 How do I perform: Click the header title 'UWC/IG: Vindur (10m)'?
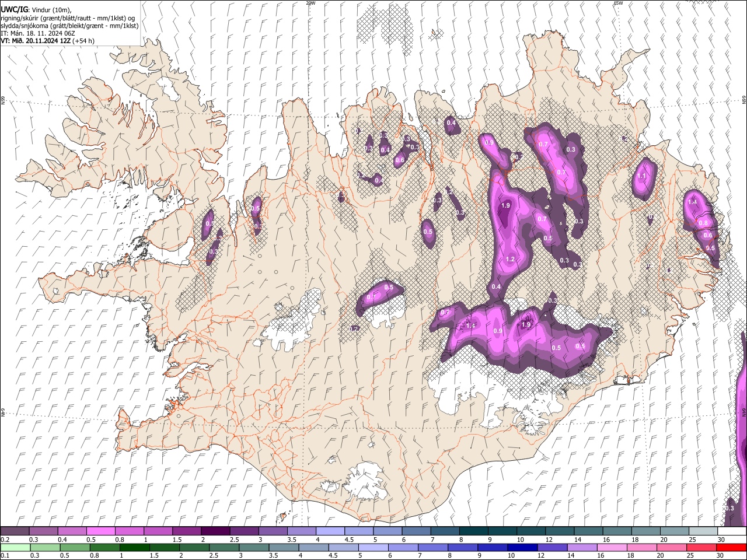pyautogui.click(x=36, y=9)
